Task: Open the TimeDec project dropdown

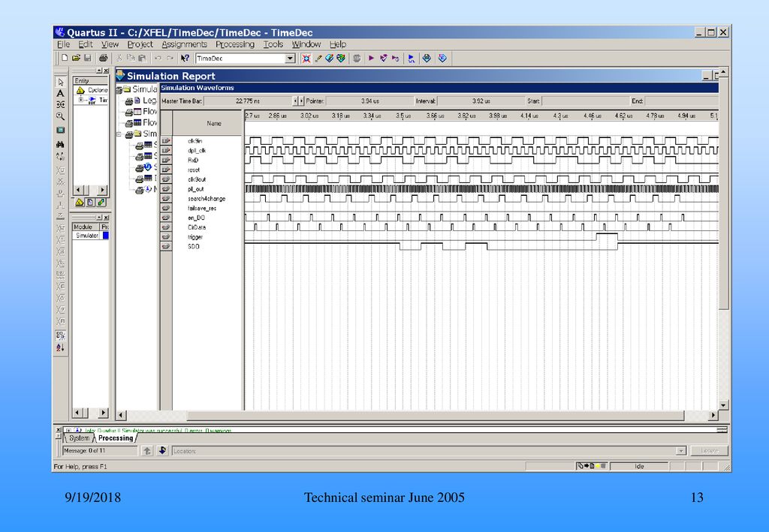Action: [x=291, y=59]
